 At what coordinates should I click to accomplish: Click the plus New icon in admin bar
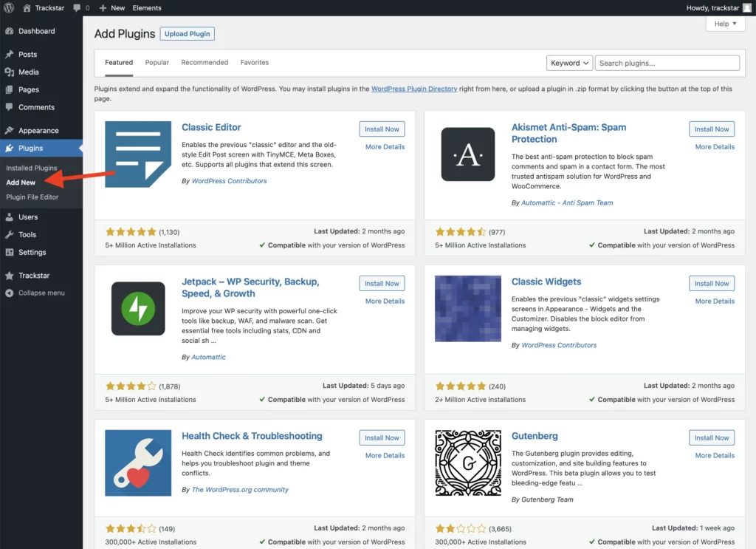pyautogui.click(x=103, y=7)
